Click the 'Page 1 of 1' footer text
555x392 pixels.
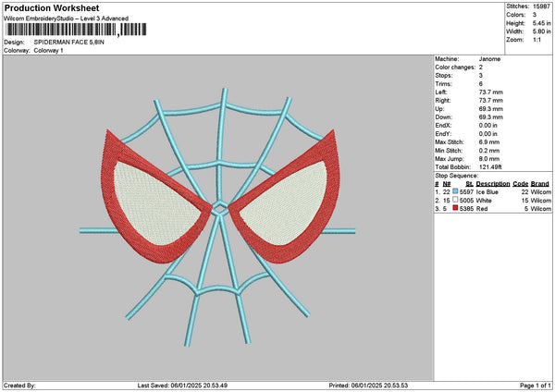(536, 386)
